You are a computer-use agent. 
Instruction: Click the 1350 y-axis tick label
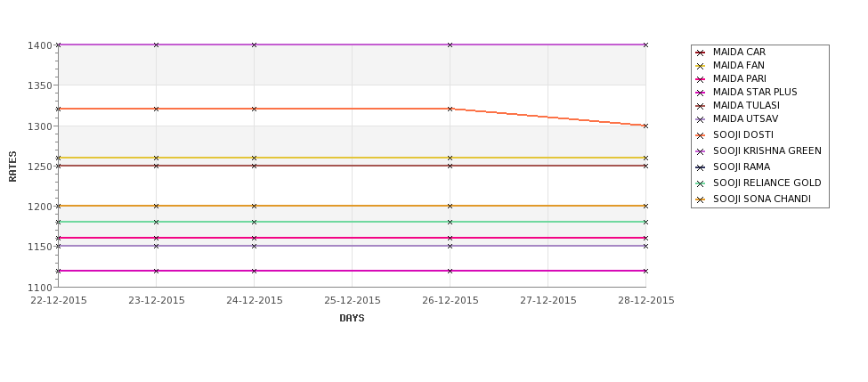point(40,85)
